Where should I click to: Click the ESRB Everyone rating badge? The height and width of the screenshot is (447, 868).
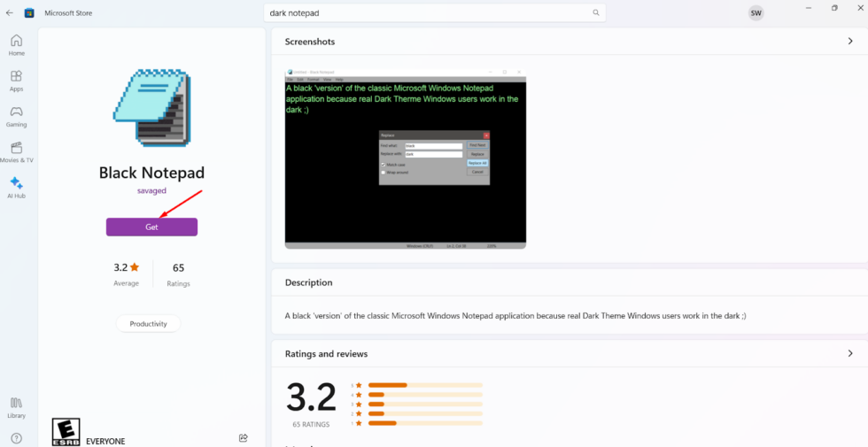pyautogui.click(x=66, y=432)
